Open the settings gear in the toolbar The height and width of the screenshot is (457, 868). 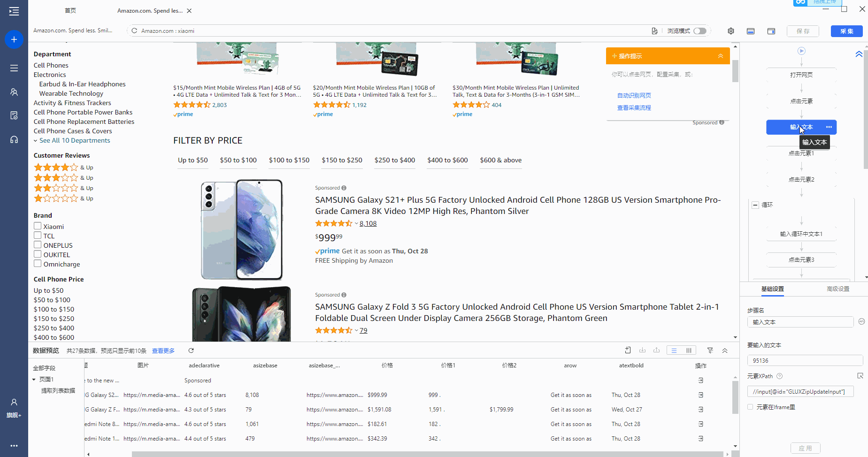[731, 31]
